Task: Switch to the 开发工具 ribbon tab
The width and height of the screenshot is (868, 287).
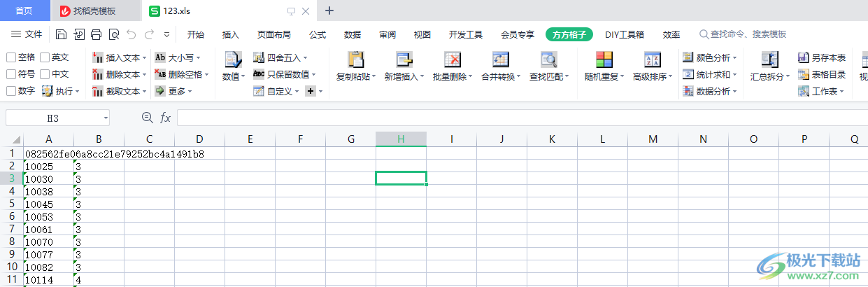Action: [466, 34]
